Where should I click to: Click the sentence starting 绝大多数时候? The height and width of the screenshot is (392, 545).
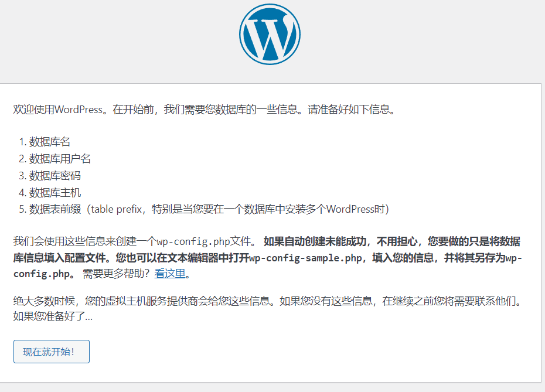(268, 301)
